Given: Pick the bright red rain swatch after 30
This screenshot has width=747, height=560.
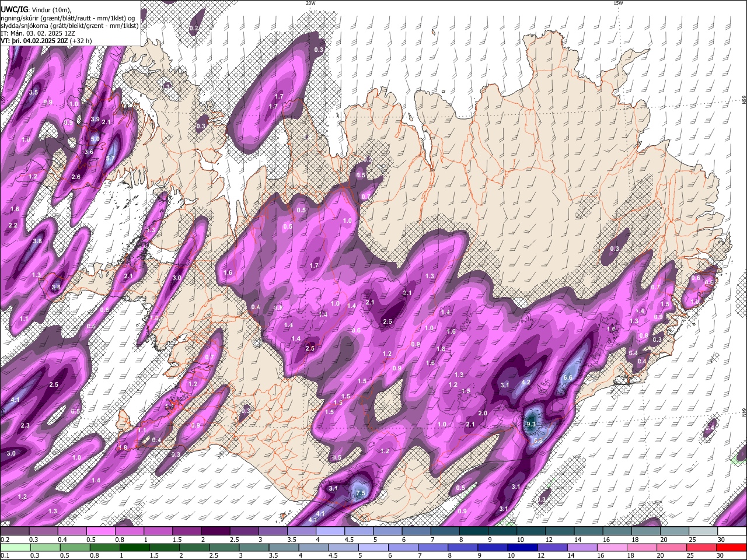Looking at the screenshot, I should coord(731,547).
